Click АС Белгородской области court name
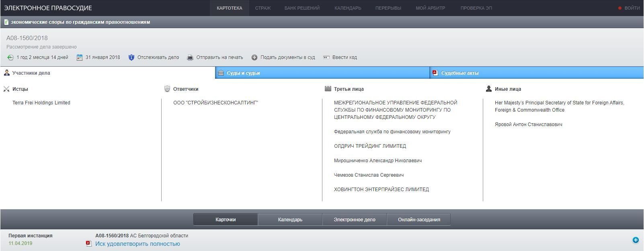The width and height of the screenshot is (644, 251). pyautogui.click(x=159, y=236)
